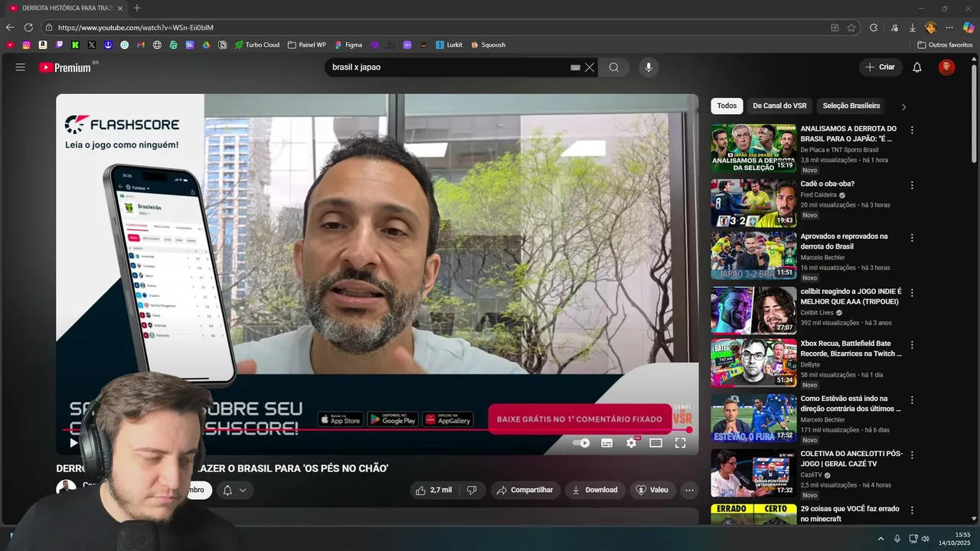Open the CazéTV channel link
The height and width of the screenshot is (551, 980).
[x=811, y=475]
